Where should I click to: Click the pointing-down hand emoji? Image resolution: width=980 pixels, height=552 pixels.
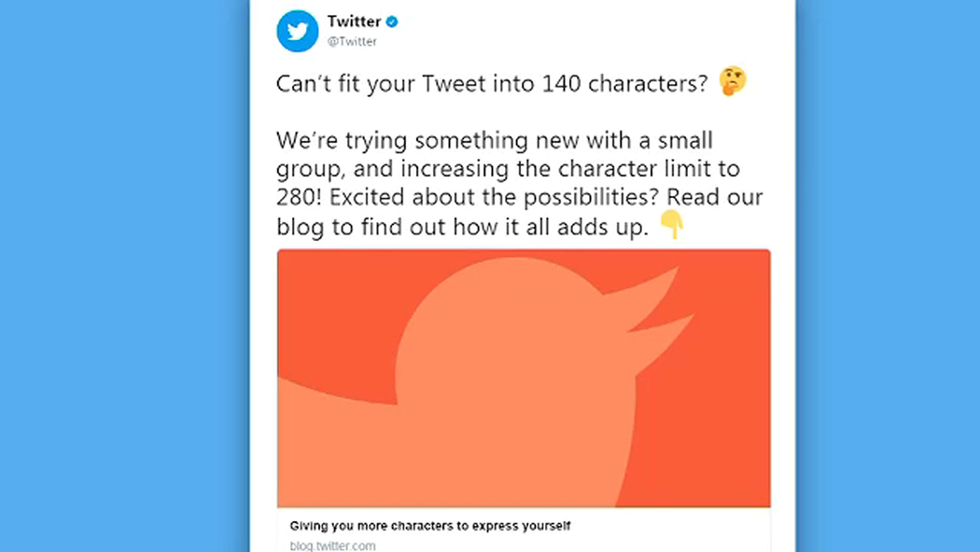tap(671, 225)
